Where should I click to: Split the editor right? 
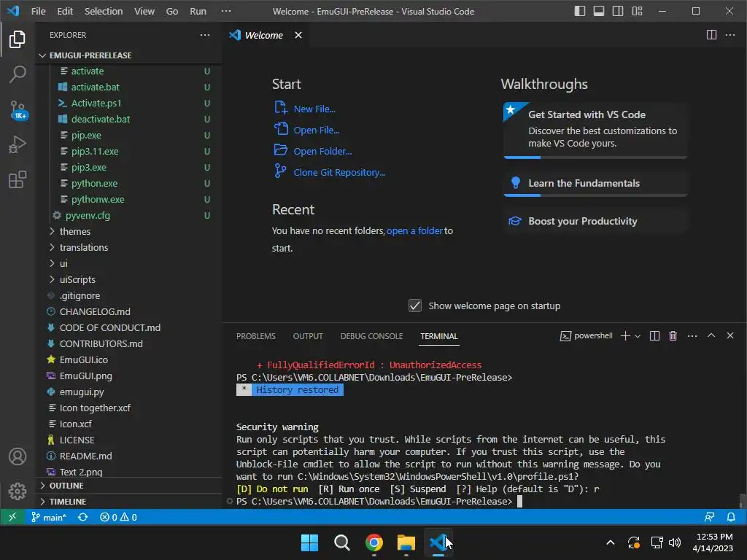click(x=711, y=35)
